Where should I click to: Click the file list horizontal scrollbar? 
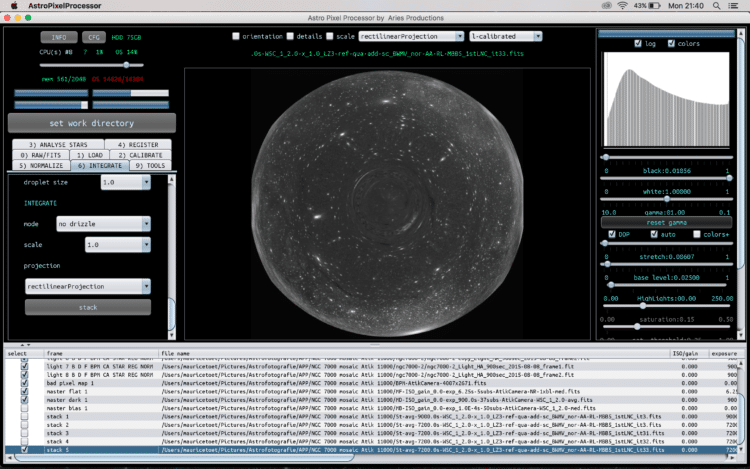[x=184, y=458]
